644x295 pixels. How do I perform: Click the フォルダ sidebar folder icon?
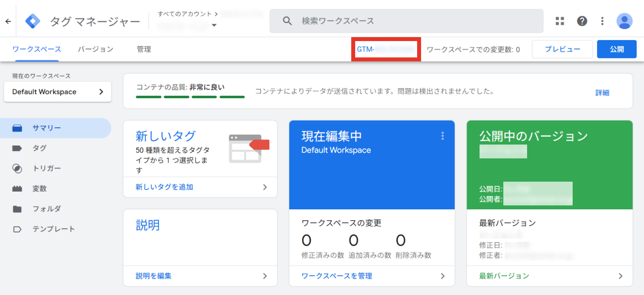point(17,209)
